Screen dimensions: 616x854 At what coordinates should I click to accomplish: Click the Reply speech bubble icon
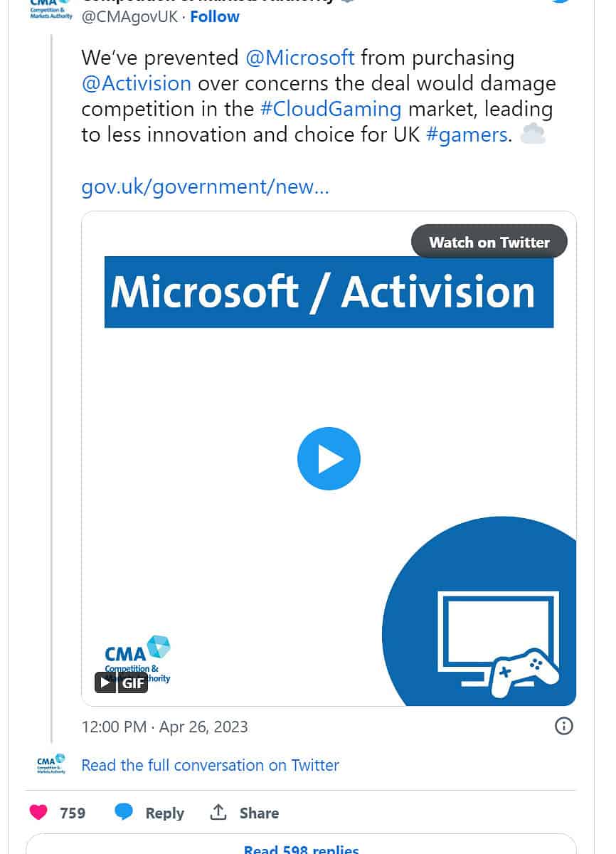(x=124, y=812)
